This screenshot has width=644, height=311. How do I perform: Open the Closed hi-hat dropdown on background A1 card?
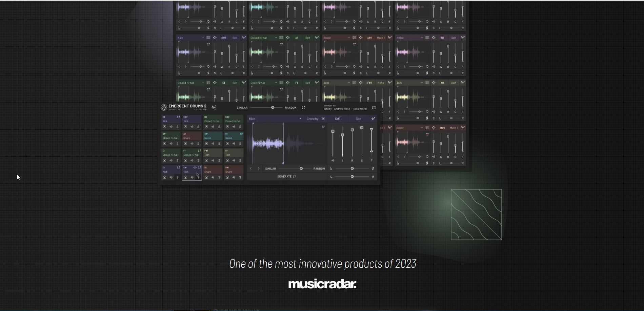coord(263,38)
